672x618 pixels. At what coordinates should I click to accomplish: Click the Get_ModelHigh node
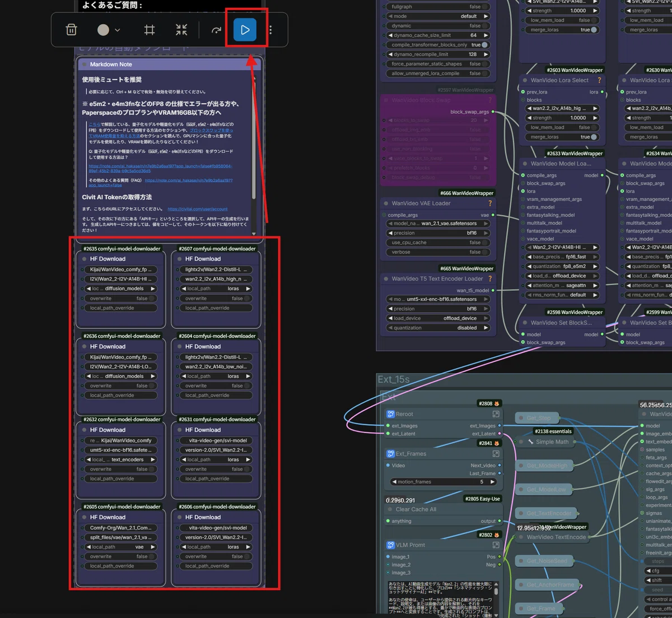click(x=546, y=466)
